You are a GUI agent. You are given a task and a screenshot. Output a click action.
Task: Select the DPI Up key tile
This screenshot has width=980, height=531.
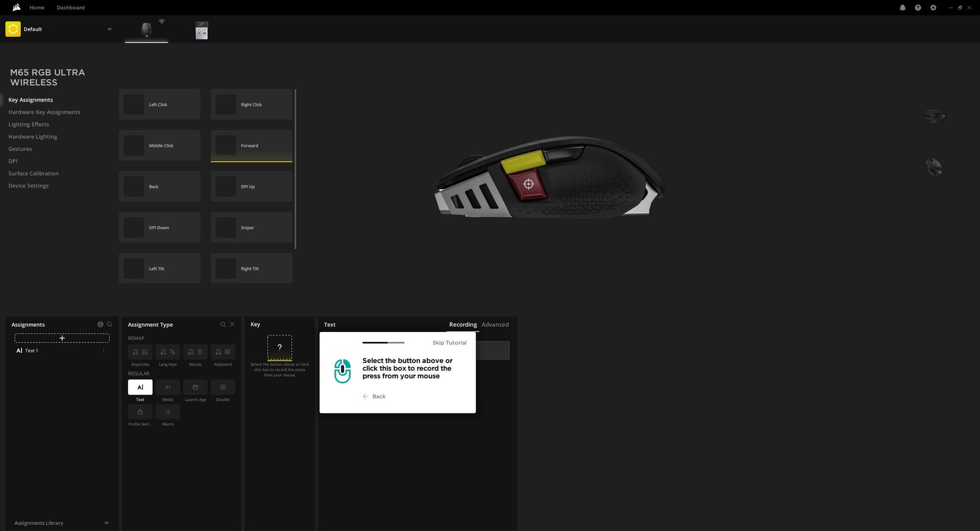pos(251,186)
